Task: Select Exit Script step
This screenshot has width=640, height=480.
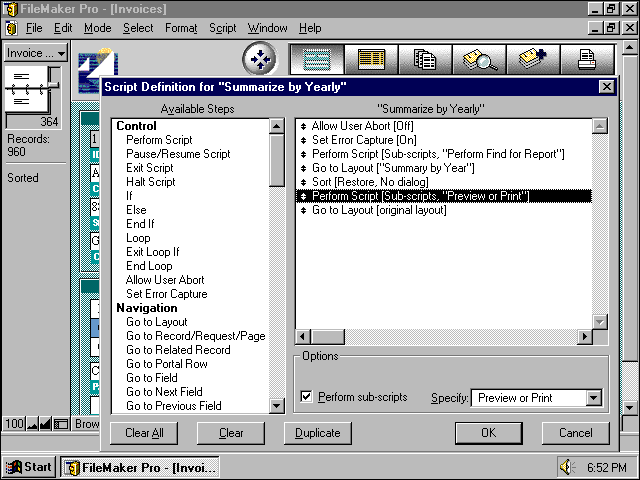Action: point(149,168)
